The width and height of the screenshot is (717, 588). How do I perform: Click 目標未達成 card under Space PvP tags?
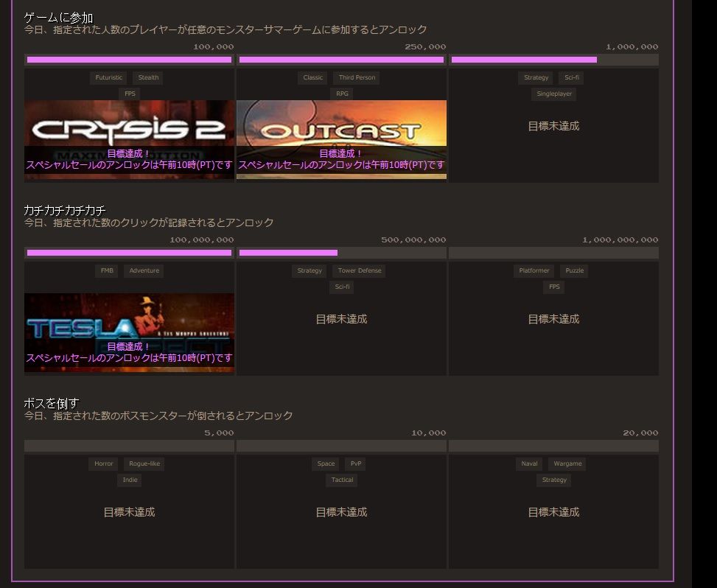[342, 512]
